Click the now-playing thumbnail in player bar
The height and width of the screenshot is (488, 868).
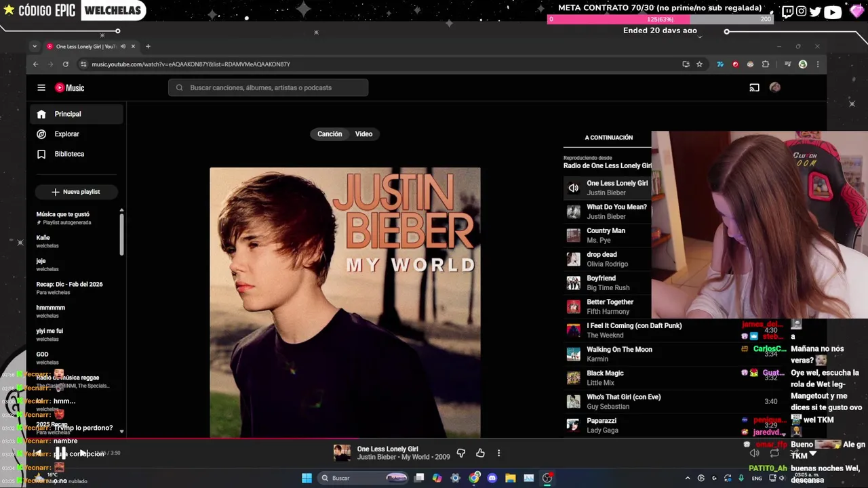point(342,453)
